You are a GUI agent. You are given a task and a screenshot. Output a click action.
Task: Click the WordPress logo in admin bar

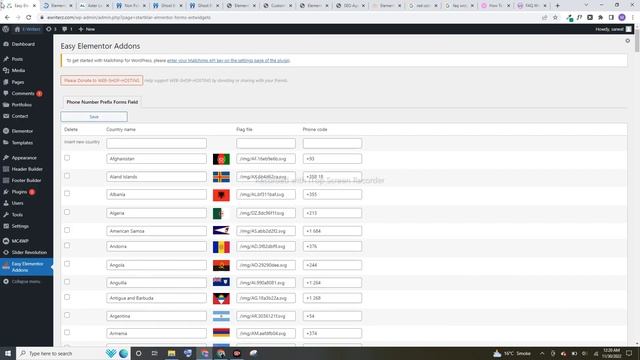[x=6, y=29]
